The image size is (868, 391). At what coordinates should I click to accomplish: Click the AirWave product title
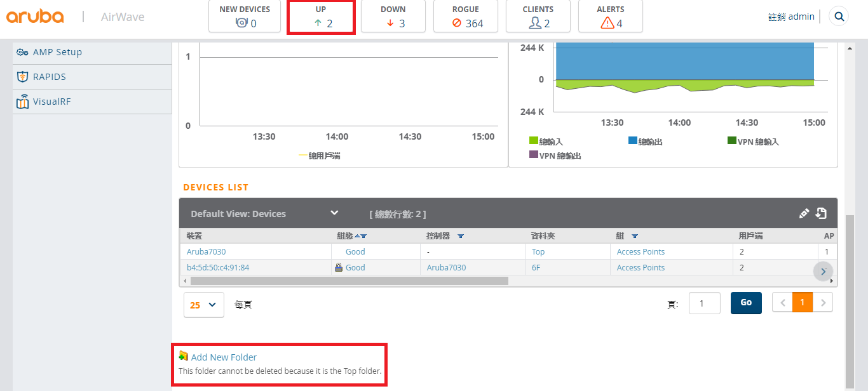123,17
